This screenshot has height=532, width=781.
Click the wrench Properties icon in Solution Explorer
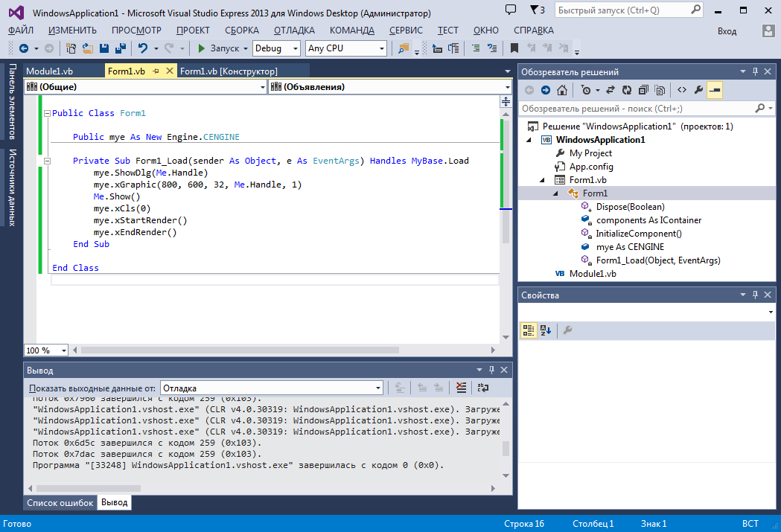(698, 90)
